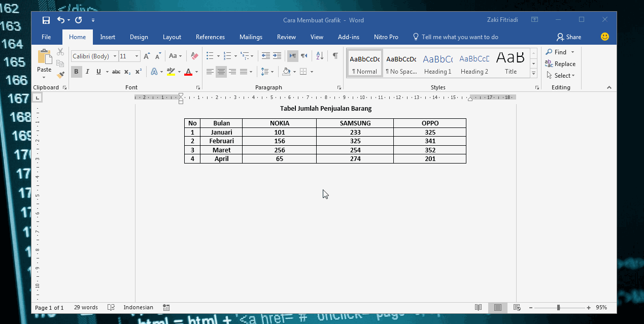Switch to the Design tab

(139, 37)
